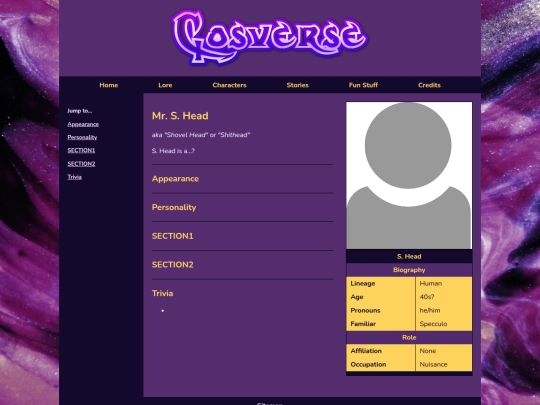Click the Pronouns label cell

coord(381,310)
